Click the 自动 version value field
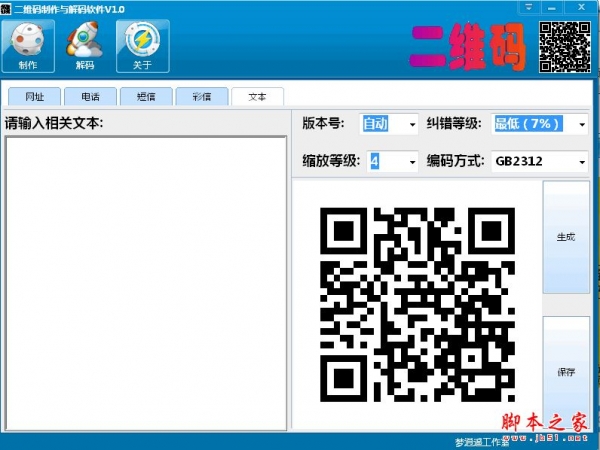600x450 pixels. click(375, 124)
